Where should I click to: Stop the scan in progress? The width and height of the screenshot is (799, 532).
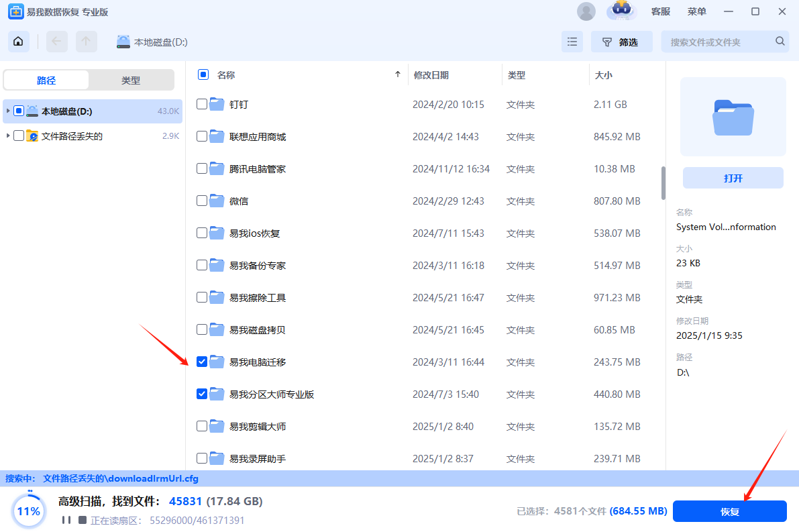[x=82, y=521]
